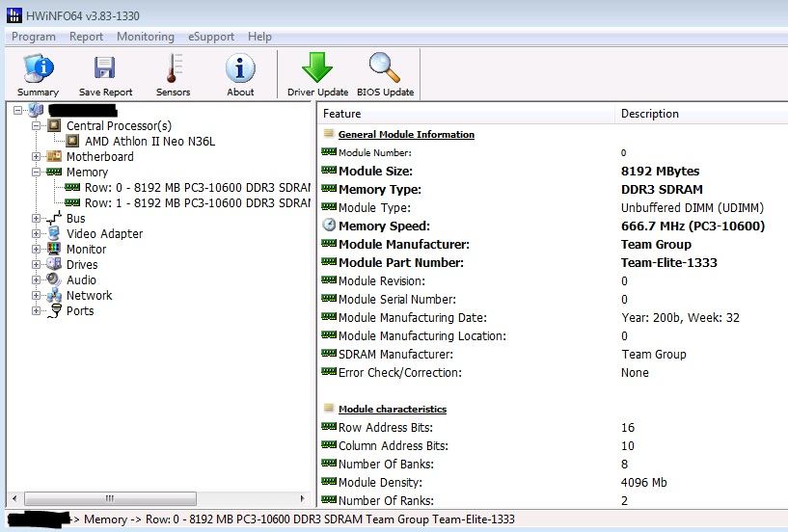
Task: Click the tree horizontal scrollbar thumb
Action: [x=110, y=498]
